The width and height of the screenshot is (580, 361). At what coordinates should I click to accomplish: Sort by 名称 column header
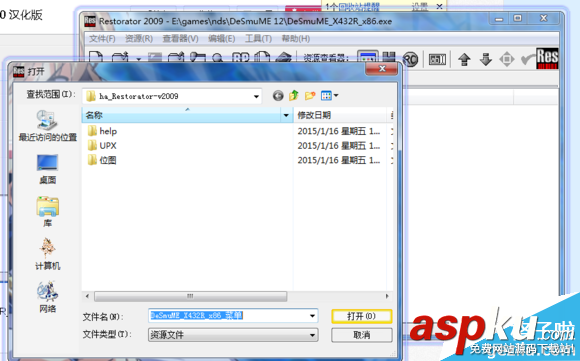tap(181, 115)
